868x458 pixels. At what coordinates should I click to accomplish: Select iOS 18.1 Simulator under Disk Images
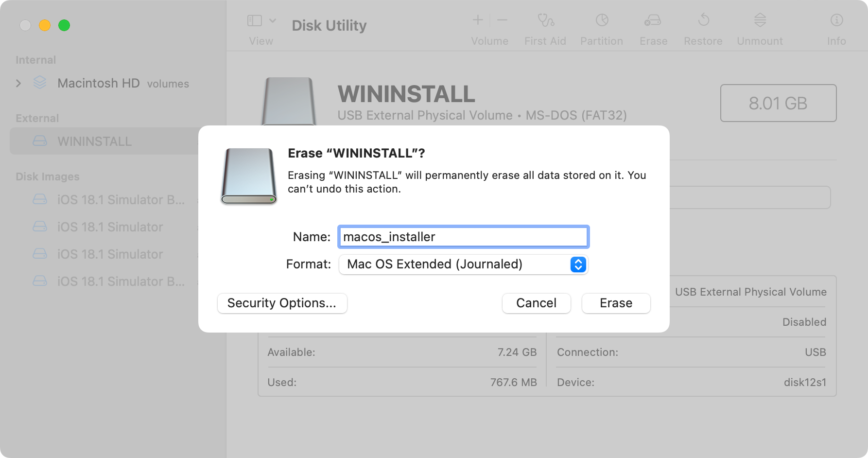point(109,227)
